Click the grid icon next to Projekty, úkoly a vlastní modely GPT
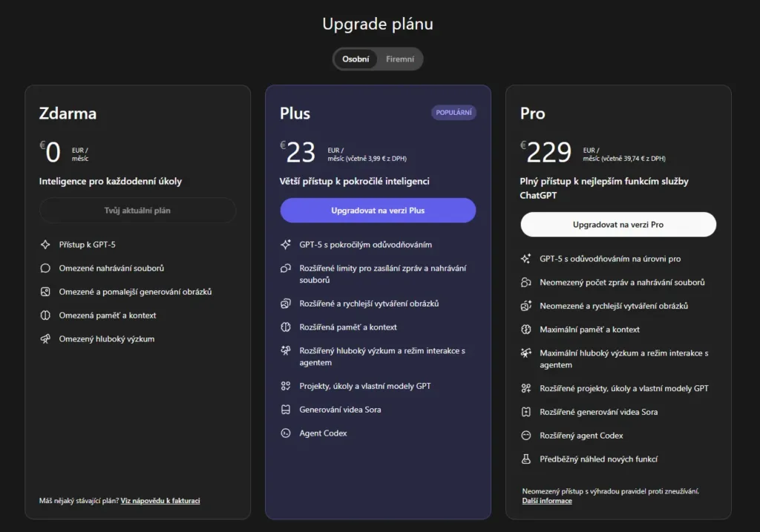Viewport: 760px width, 532px height. click(286, 386)
